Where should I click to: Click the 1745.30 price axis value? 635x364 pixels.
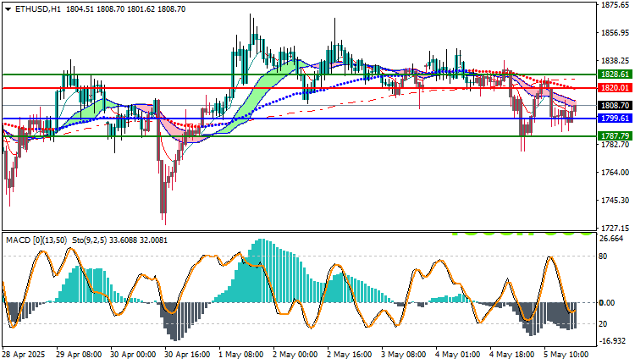(616, 201)
